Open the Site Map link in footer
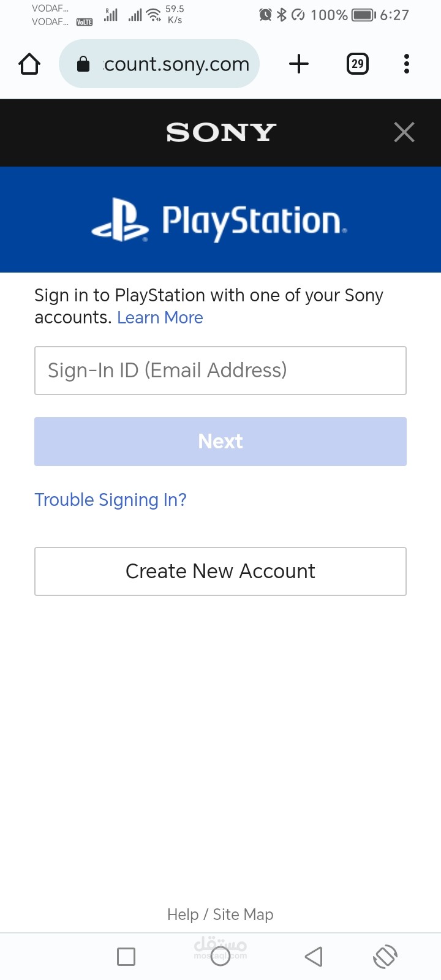441x980 pixels. (x=243, y=914)
